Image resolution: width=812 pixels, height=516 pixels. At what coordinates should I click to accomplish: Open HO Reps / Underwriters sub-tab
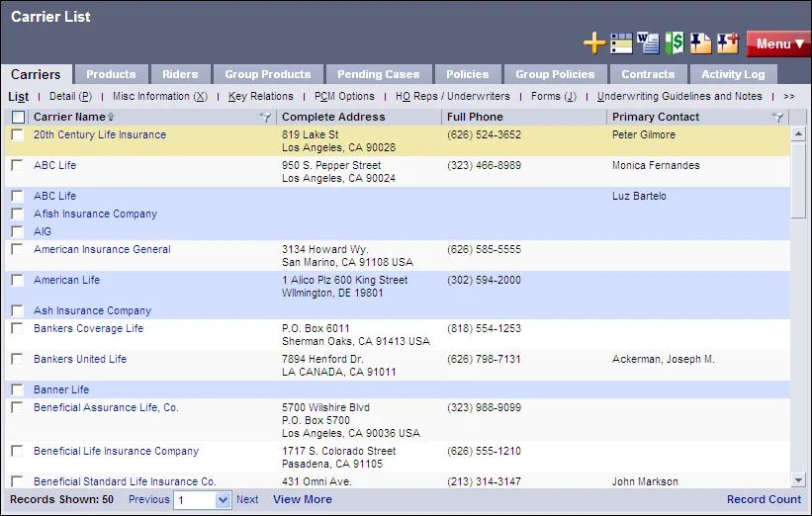coord(453,96)
